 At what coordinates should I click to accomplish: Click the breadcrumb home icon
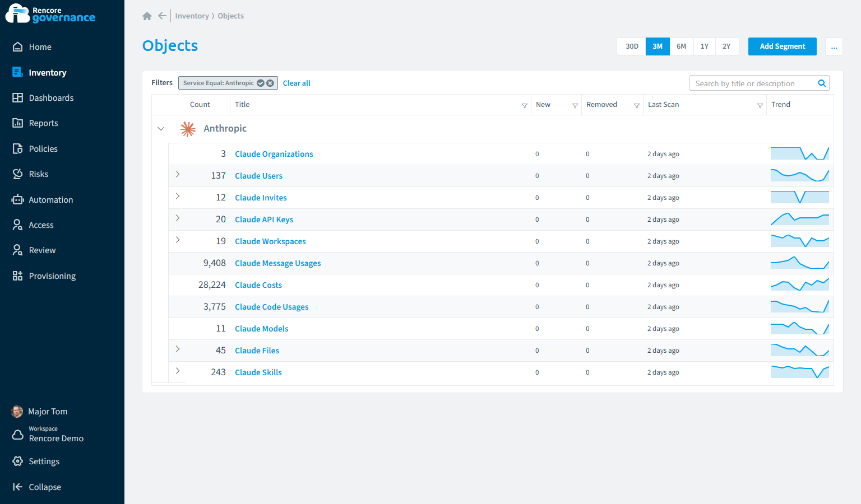pyautogui.click(x=147, y=16)
